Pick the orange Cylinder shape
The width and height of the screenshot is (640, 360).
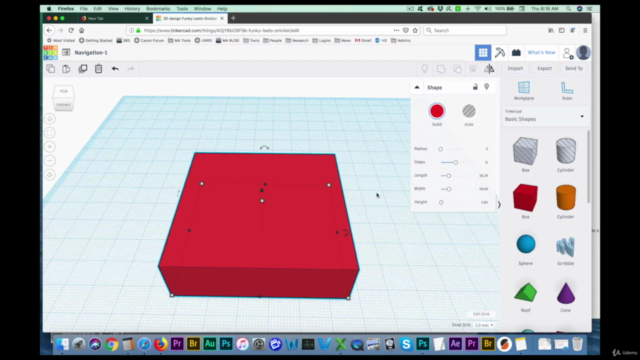coord(566,198)
